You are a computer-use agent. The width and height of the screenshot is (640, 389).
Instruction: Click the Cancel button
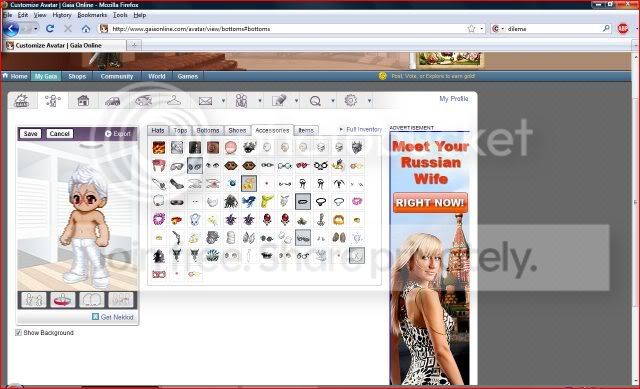pos(60,133)
